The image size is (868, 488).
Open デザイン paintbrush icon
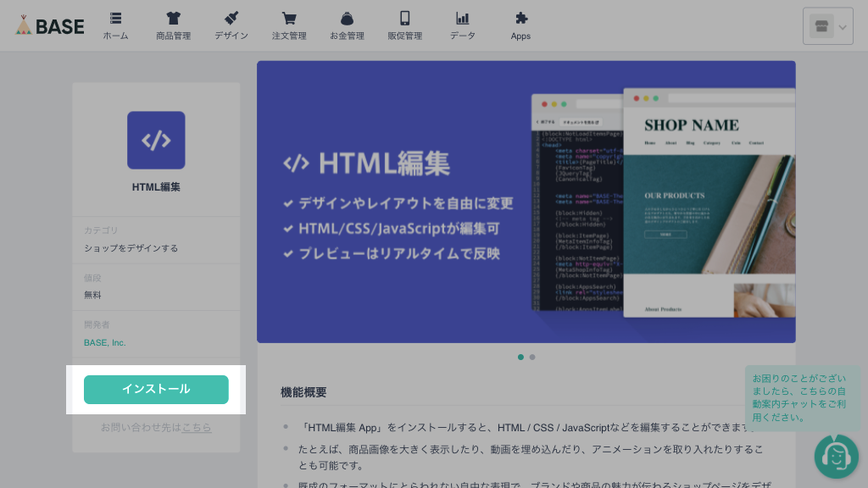click(231, 19)
